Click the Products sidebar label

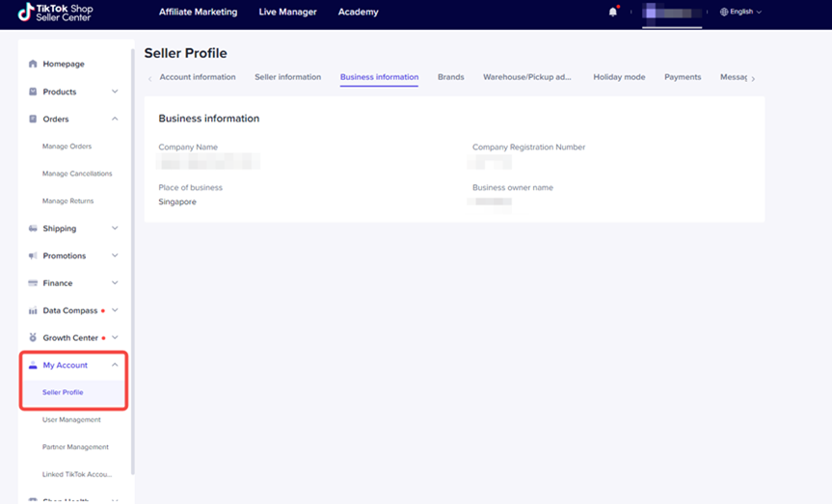(60, 92)
